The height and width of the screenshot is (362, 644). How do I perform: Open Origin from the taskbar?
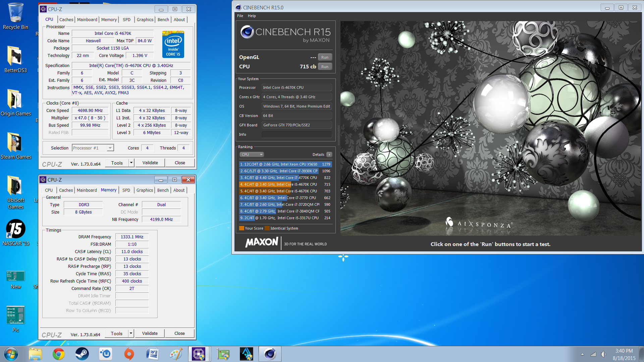tap(129, 354)
